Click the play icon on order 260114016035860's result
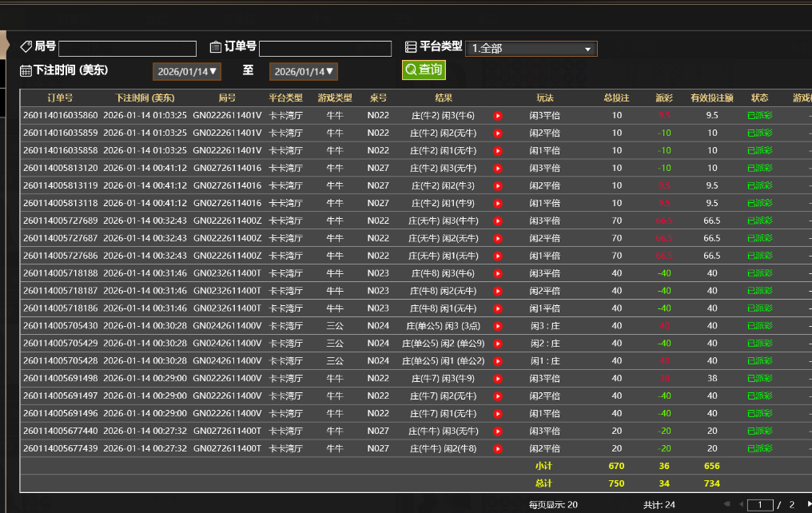The height and width of the screenshot is (513, 812). coord(498,116)
